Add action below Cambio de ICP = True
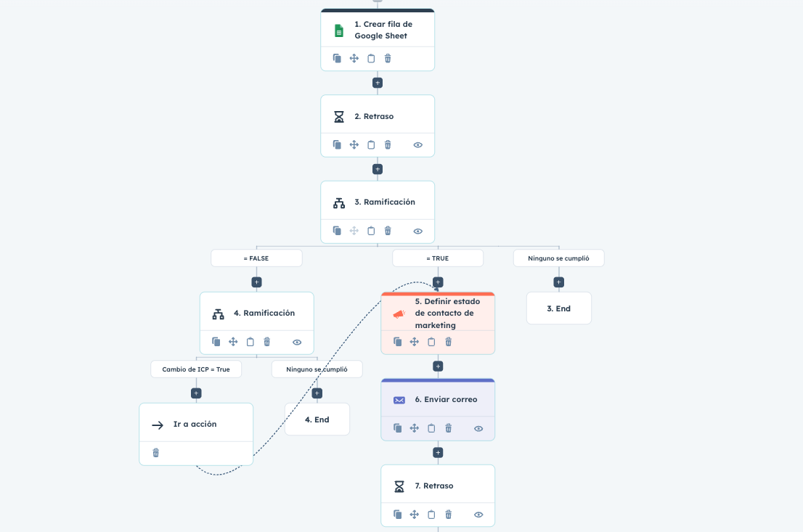This screenshot has height=532, width=803. [x=196, y=393]
